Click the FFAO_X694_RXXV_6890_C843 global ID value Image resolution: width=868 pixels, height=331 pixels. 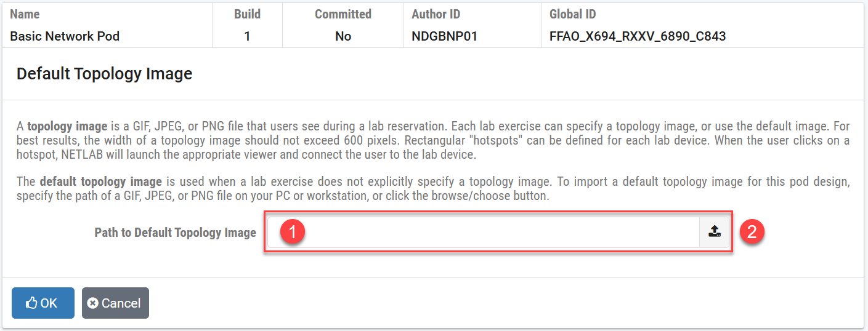[637, 36]
